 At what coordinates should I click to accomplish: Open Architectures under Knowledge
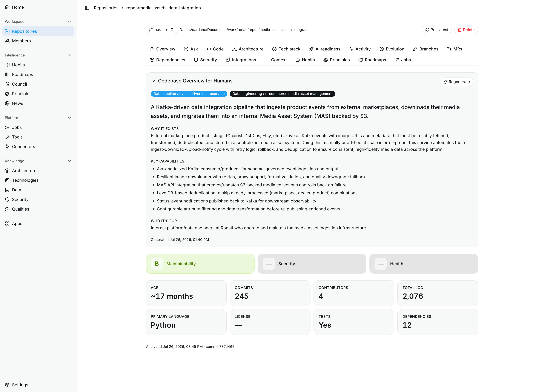click(38, 171)
